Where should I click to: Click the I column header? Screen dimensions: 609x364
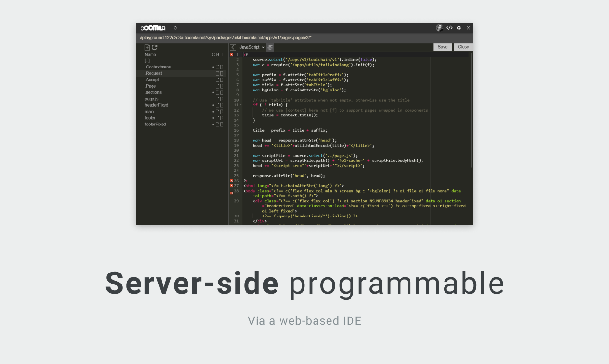click(222, 54)
